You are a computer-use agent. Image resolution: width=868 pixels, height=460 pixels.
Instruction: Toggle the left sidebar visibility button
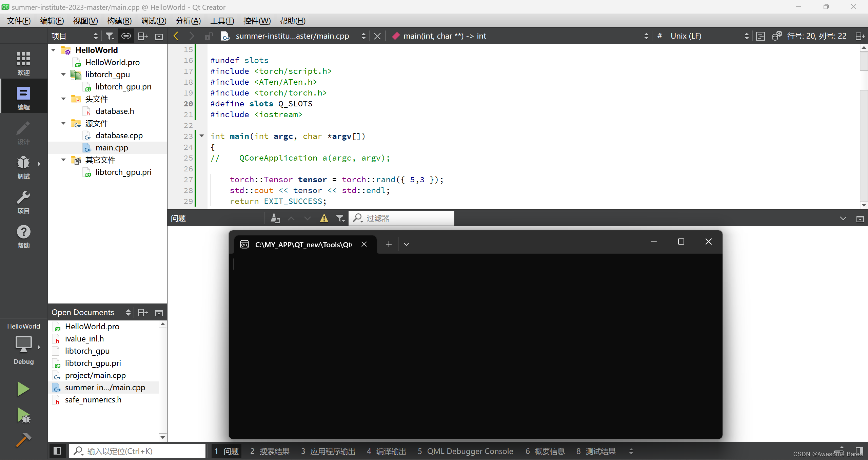point(57,451)
